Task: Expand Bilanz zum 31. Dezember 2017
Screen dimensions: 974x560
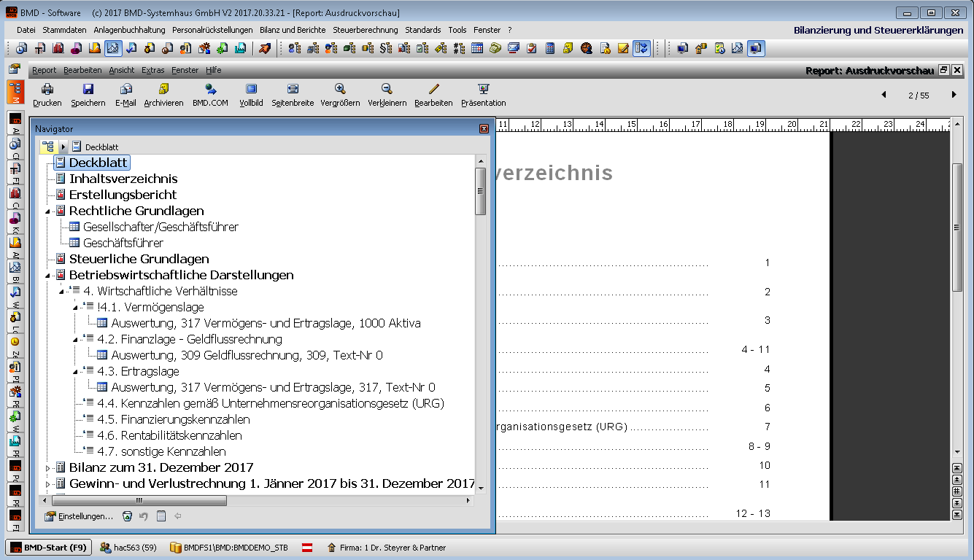Action: (48, 468)
